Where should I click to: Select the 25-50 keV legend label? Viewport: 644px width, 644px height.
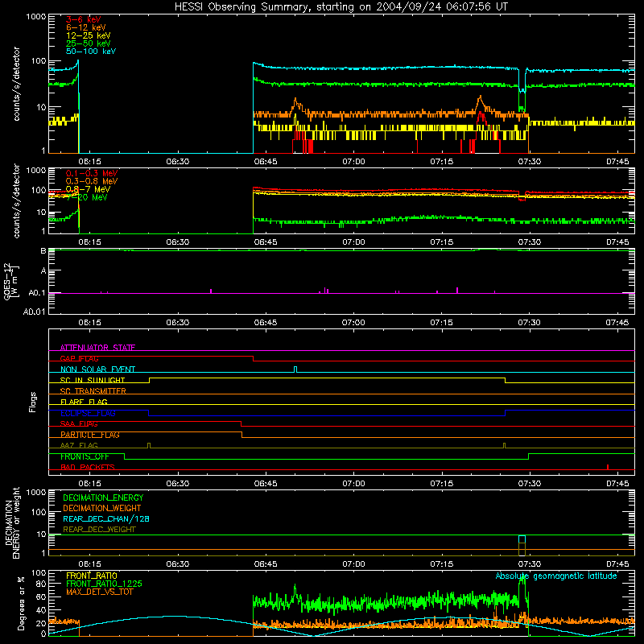pyautogui.click(x=89, y=43)
